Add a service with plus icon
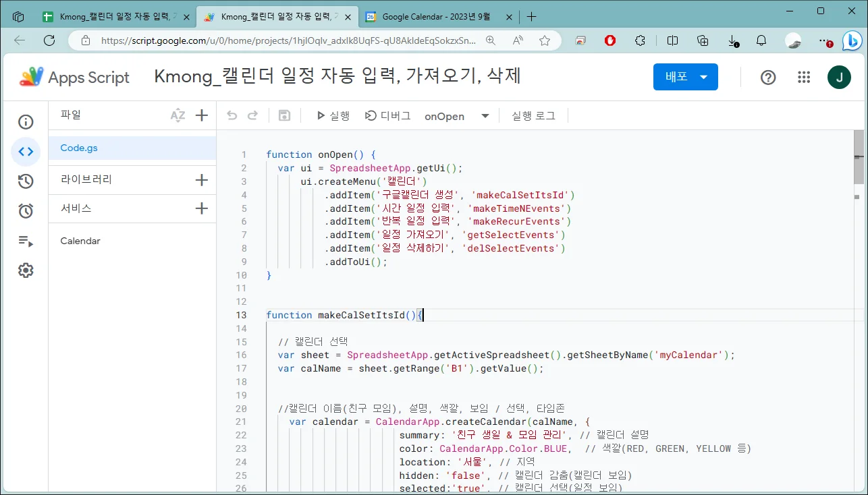This screenshot has height=495, width=868. [x=201, y=208]
